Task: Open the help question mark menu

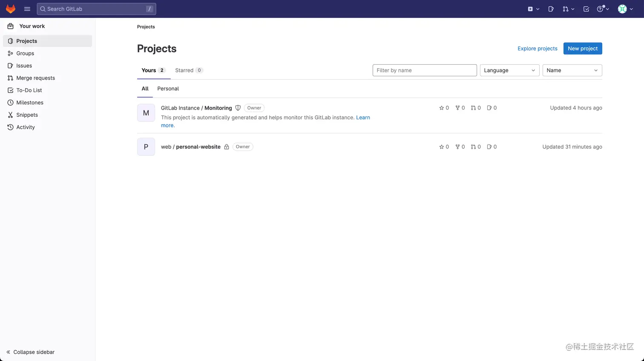Action: point(603,9)
